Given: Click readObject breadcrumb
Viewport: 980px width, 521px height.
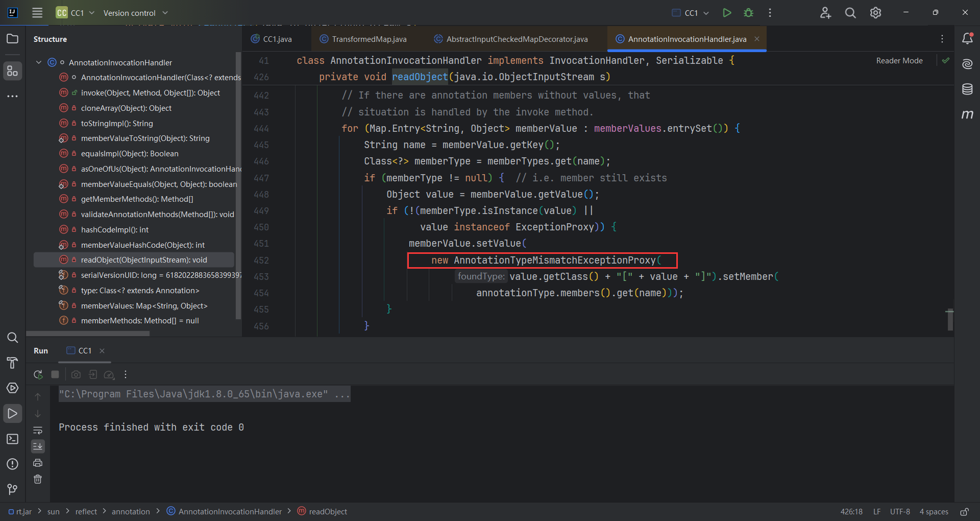Looking at the screenshot, I should pos(323,512).
